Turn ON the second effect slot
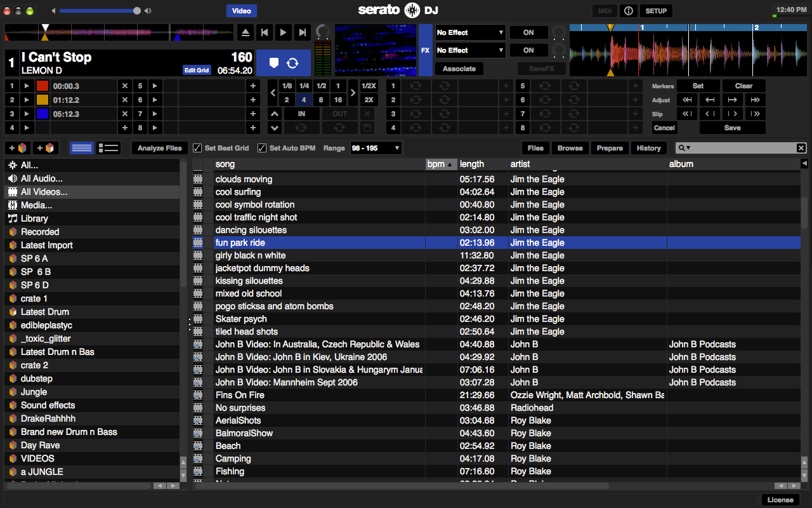 pyautogui.click(x=528, y=50)
